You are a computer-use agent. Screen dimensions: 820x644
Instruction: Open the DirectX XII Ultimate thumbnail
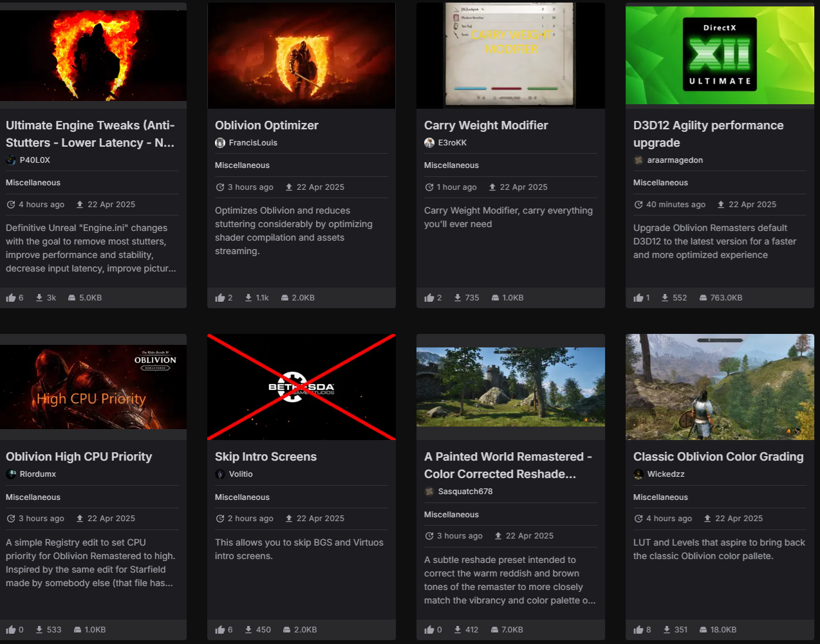tap(720, 55)
